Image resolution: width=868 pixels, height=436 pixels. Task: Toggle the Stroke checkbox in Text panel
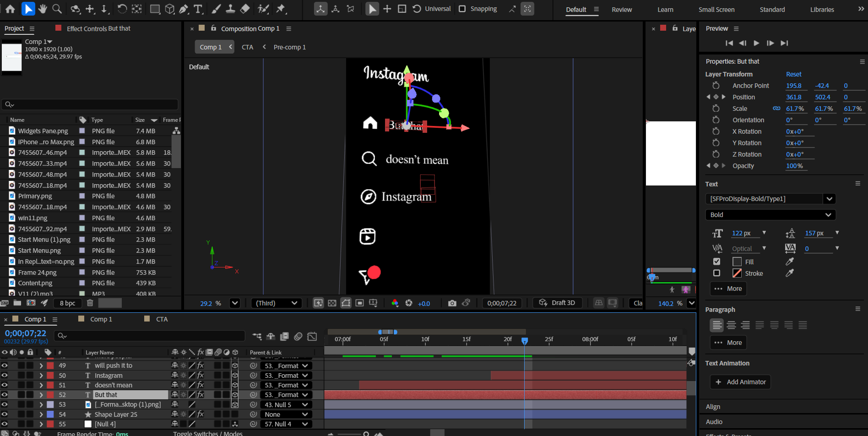pos(717,273)
